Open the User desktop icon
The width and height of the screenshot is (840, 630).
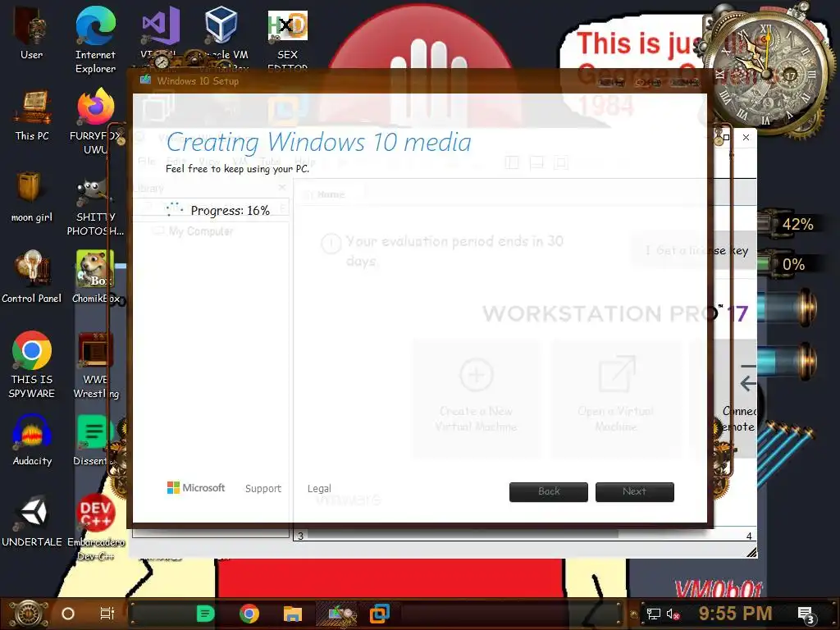tap(32, 32)
